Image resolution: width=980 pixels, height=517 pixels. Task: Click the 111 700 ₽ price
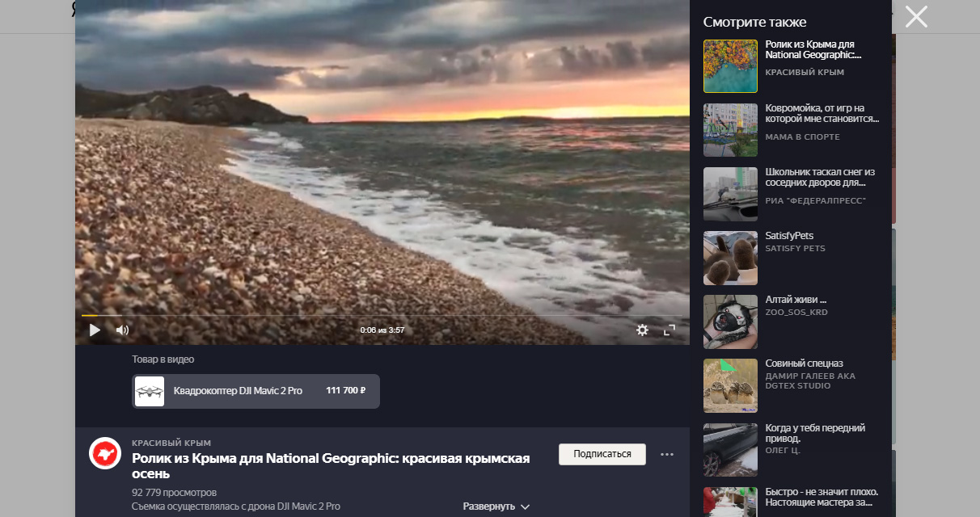[x=346, y=390]
